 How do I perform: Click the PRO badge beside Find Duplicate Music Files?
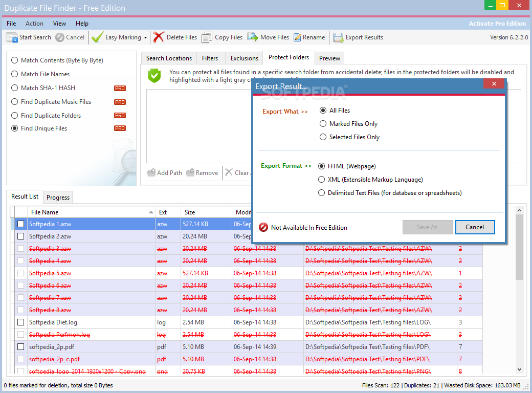pos(120,102)
